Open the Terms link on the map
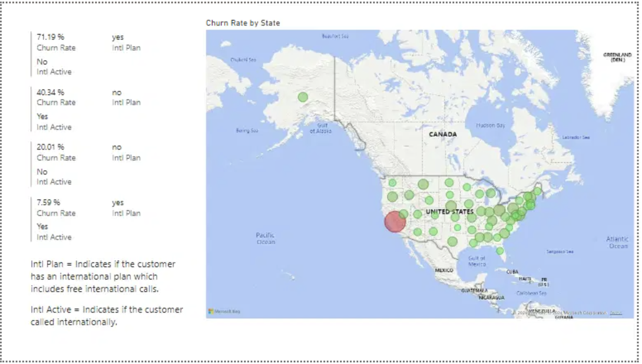 coord(616,313)
